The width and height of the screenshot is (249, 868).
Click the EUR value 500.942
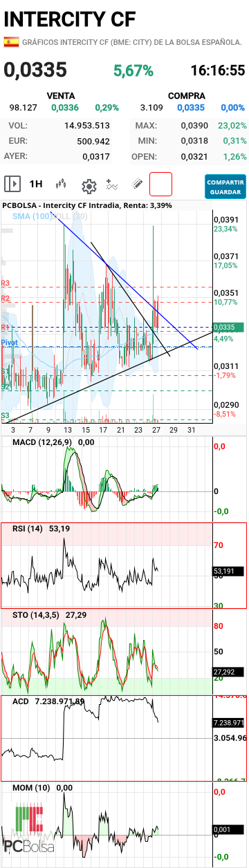[94, 141]
